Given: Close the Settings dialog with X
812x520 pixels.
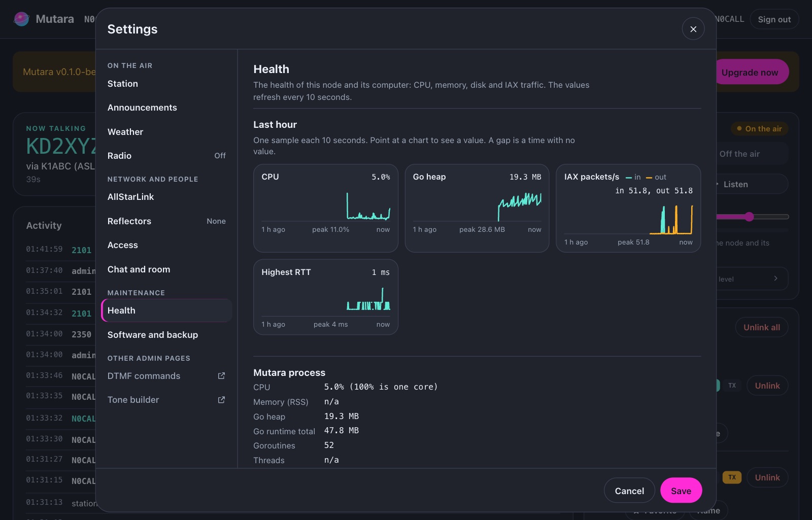Looking at the screenshot, I should (693, 29).
